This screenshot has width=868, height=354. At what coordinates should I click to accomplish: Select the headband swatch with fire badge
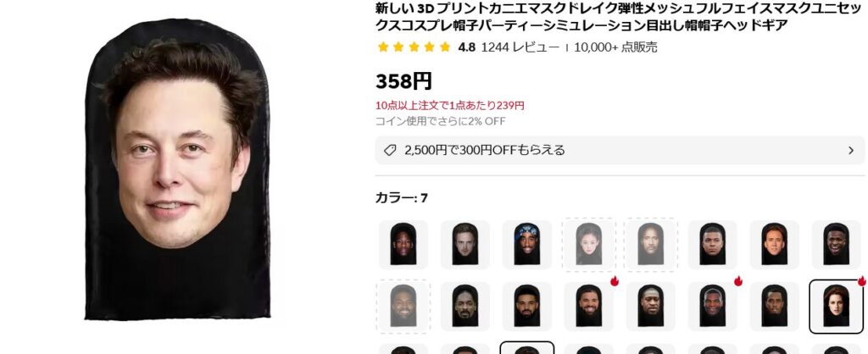pyautogui.click(x=712, y=307)
